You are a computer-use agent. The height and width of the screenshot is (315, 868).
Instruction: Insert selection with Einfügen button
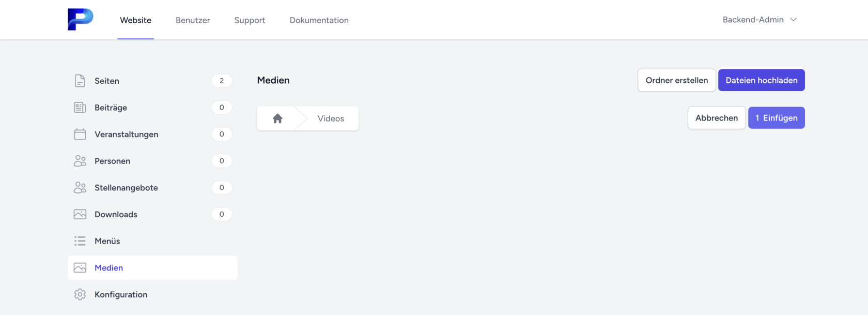tap(776, 118)
